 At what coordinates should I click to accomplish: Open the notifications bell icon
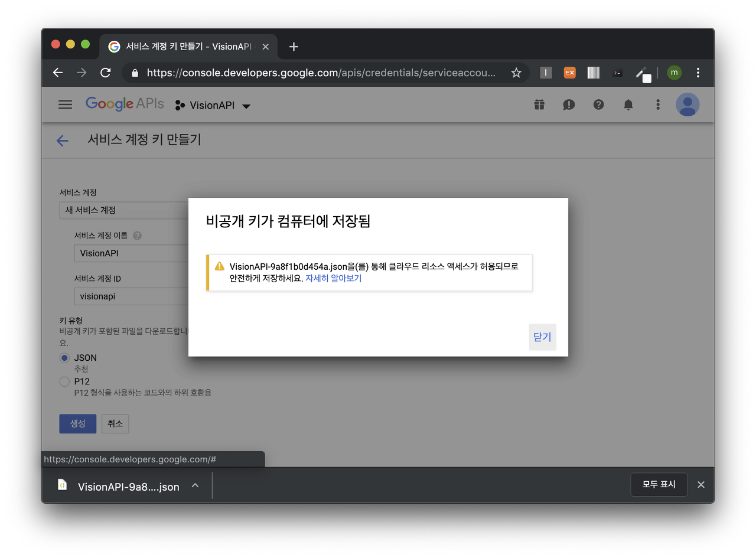pyautogui.click(x=628, y=105)
